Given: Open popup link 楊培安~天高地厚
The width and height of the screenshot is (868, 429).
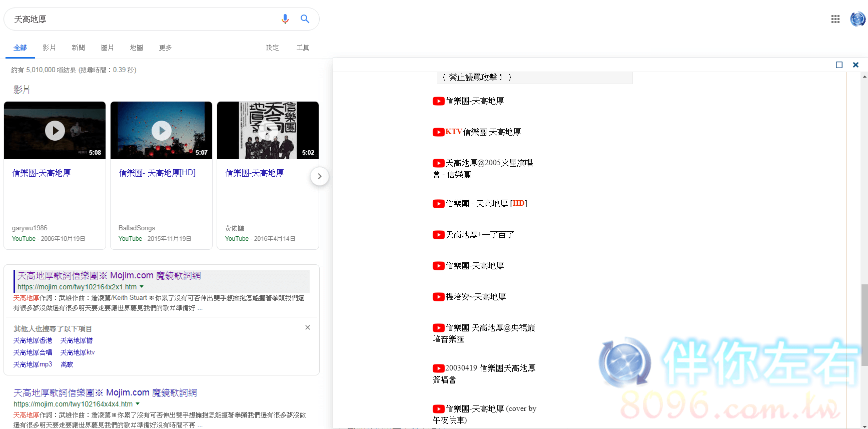Looking at the screenshot, I should pos(476,297).
